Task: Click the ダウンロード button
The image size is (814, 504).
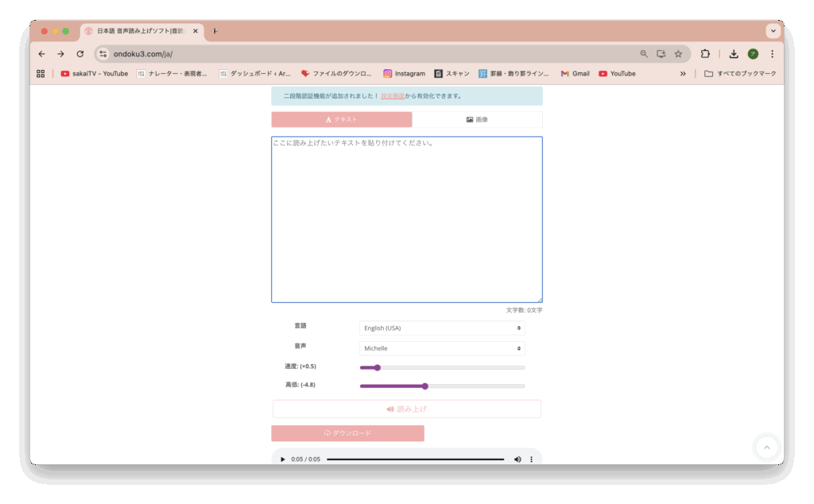Action: (347, 433)
